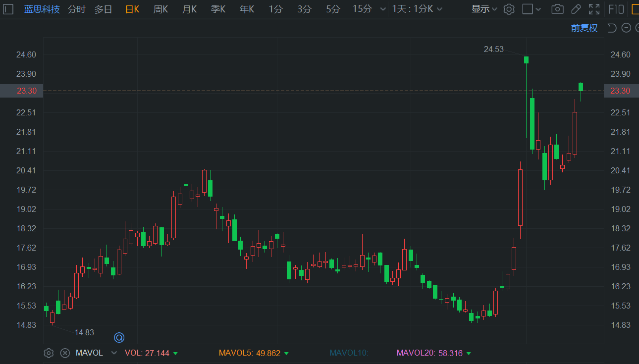The image size is (639, 364).
Task: Switch to 15分 fifteen-minute chart
Action: click(x=362, y=9)
